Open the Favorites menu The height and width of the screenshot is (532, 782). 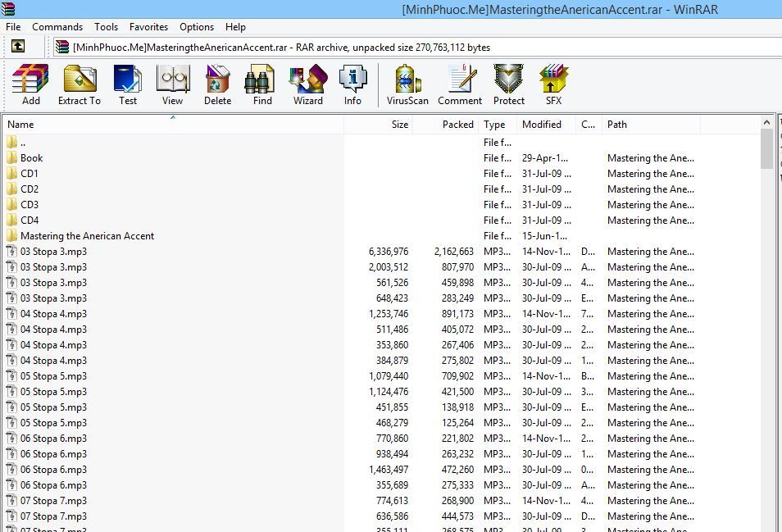click(x=148, y=27)
